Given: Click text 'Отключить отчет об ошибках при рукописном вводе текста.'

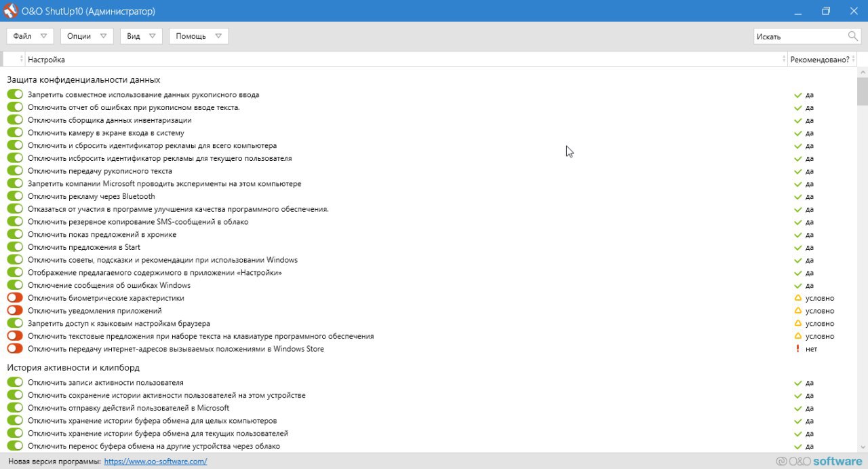Looking at the screenshot, I should (134, 108).
